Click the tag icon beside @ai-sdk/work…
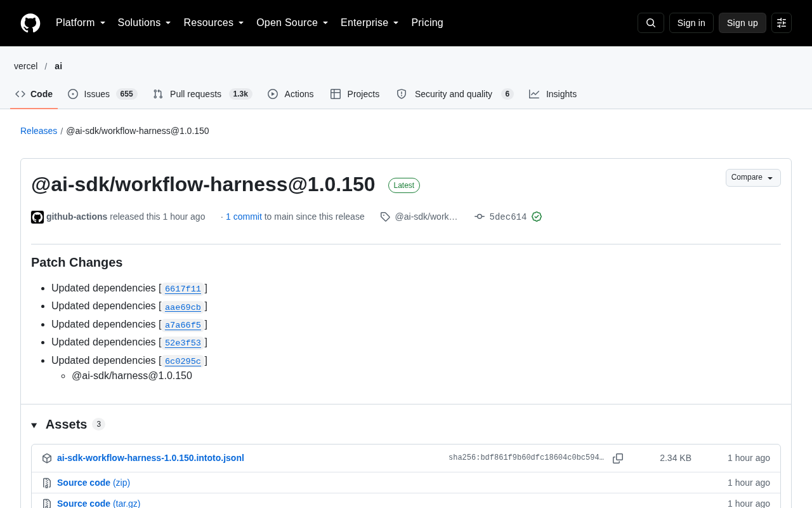 point(385,217)
